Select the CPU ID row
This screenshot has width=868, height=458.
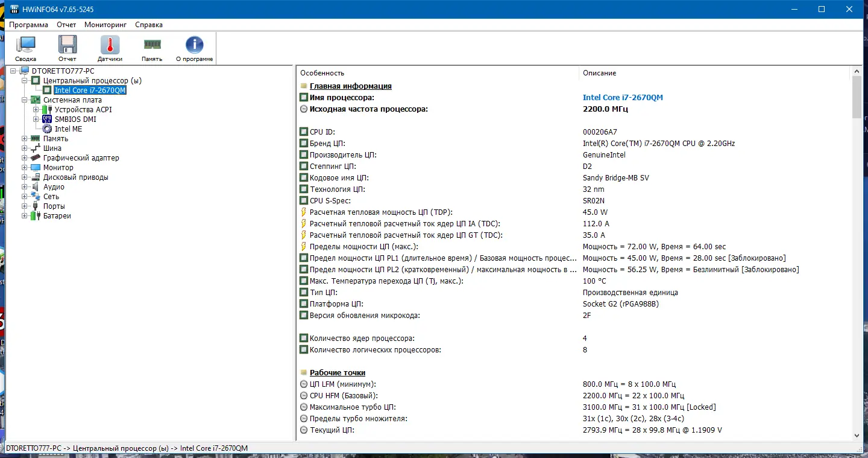point(573,132)
